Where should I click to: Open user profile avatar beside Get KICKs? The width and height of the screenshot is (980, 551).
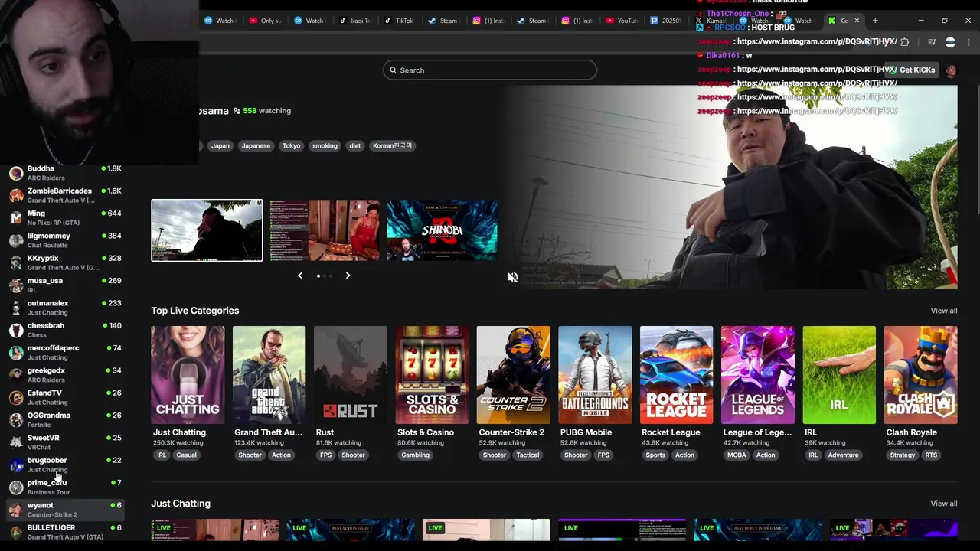click(x=951, y=70)
